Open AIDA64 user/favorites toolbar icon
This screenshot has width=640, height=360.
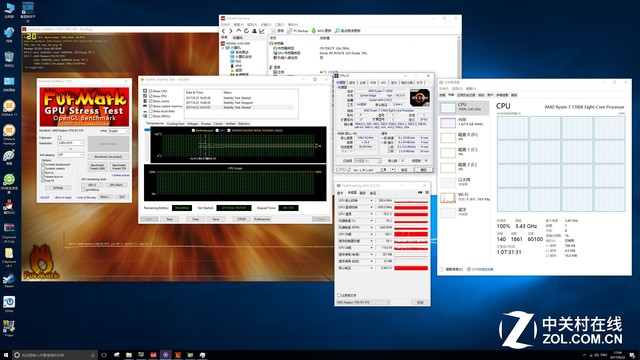pos(254,31)
